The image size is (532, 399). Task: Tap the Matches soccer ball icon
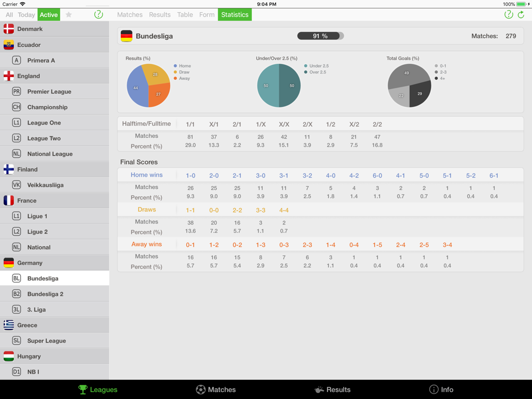click(x=201, y=389)
